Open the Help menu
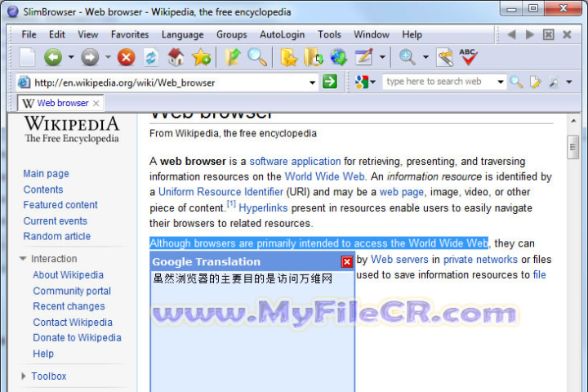Image resolution: width=588 pixels, height=392 pixels. point(412,34)
